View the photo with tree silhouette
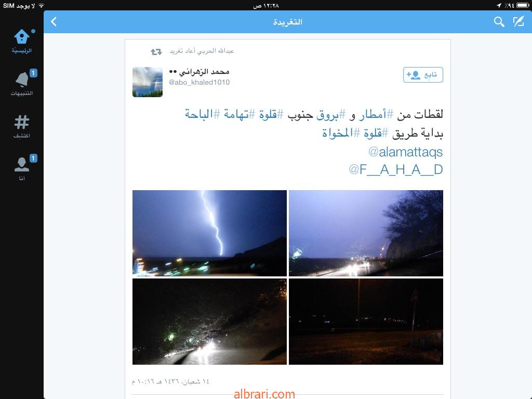This screenshot has width=532, height=399. (x=366, y=233)
